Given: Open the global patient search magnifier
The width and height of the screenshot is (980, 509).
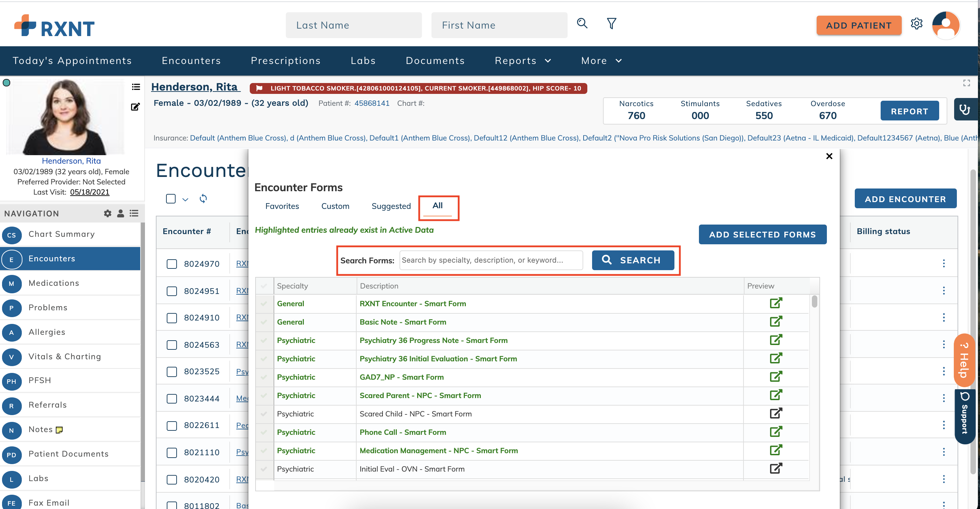Looking at the screenshot, I should pyautogui.click(x=582, y=23).
